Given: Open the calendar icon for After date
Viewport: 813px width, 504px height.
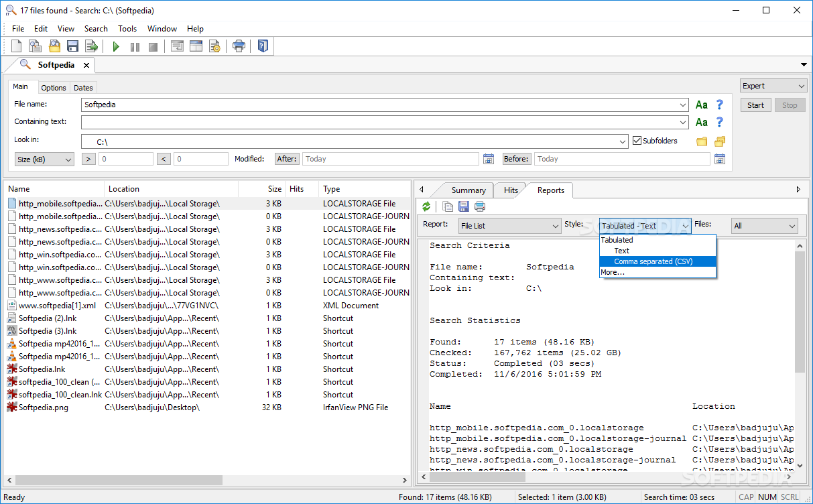Looking at the screenshot, I should (489, 159).
